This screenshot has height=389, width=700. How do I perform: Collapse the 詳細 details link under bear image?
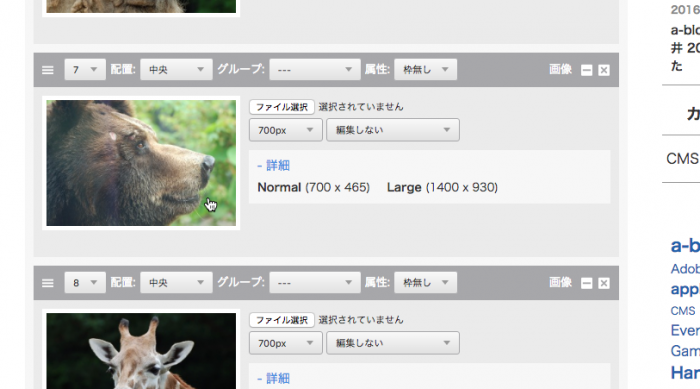[x=274, y=166]
